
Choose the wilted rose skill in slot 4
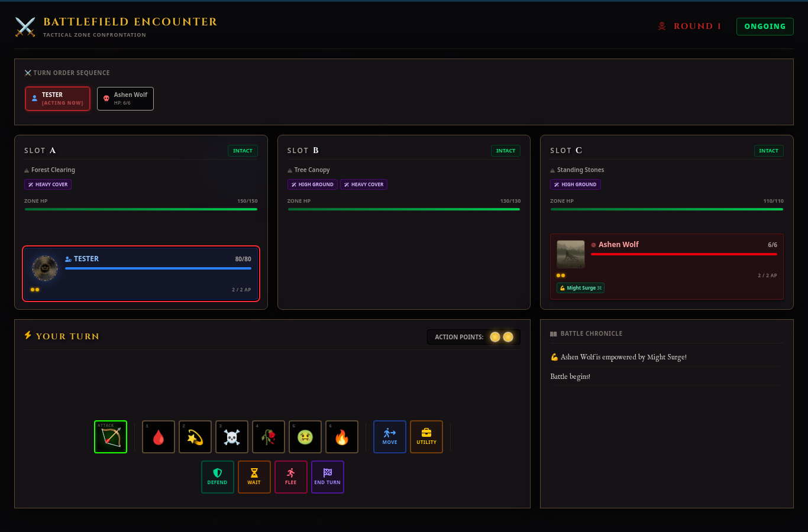click(269, 437)
